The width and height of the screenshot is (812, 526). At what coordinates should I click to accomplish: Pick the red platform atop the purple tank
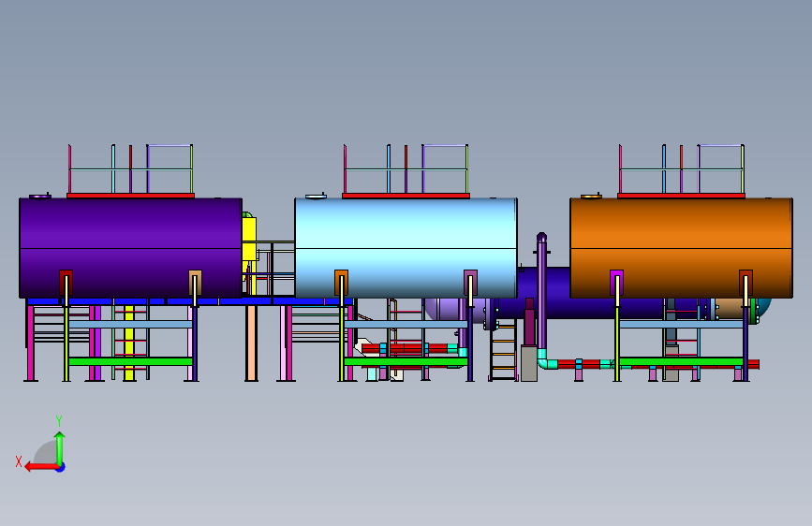pos(130,196)
